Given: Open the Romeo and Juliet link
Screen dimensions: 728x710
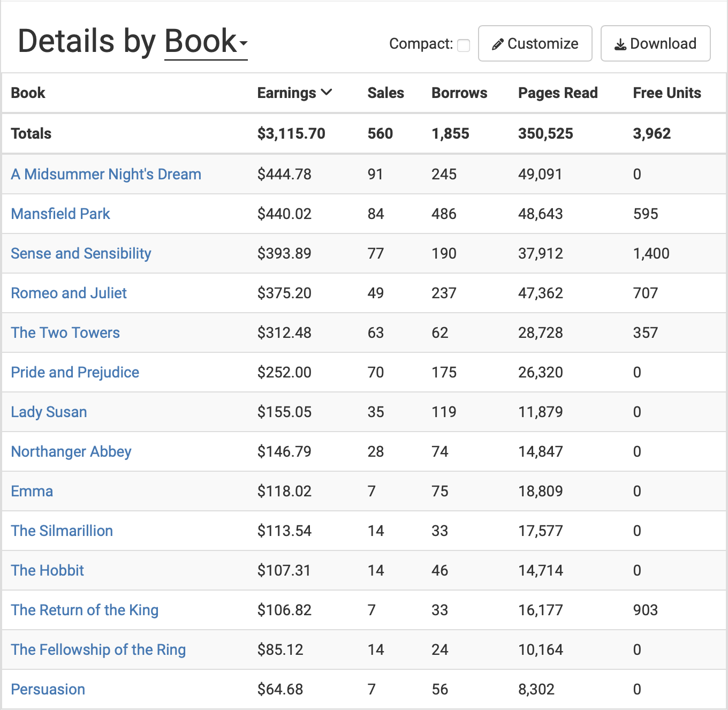Looking at the screenshot, I should click(69, 293).
